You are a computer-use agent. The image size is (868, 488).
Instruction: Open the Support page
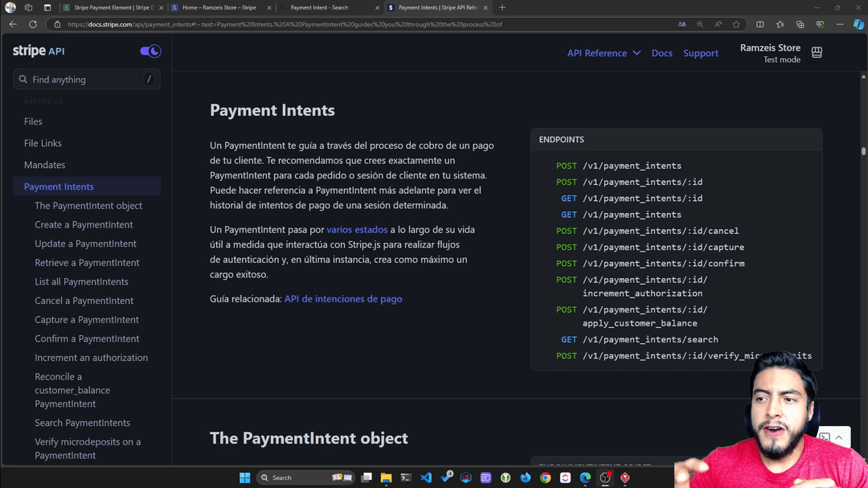point(700,53)
